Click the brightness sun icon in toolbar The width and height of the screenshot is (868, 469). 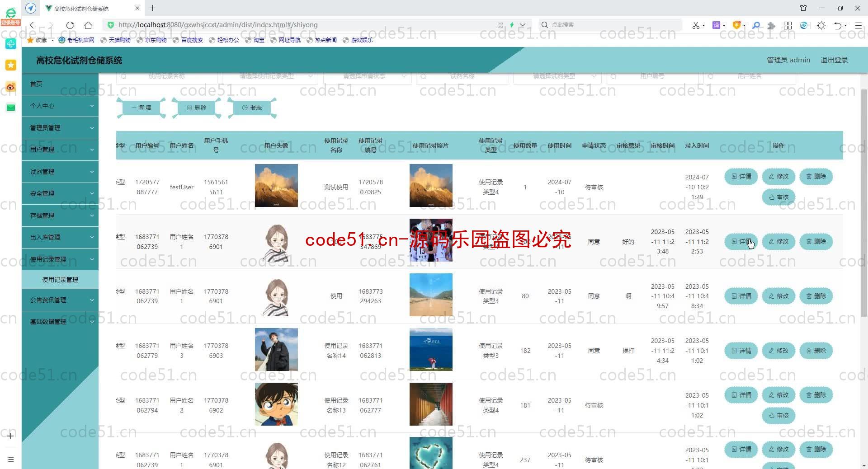(821, 25)
